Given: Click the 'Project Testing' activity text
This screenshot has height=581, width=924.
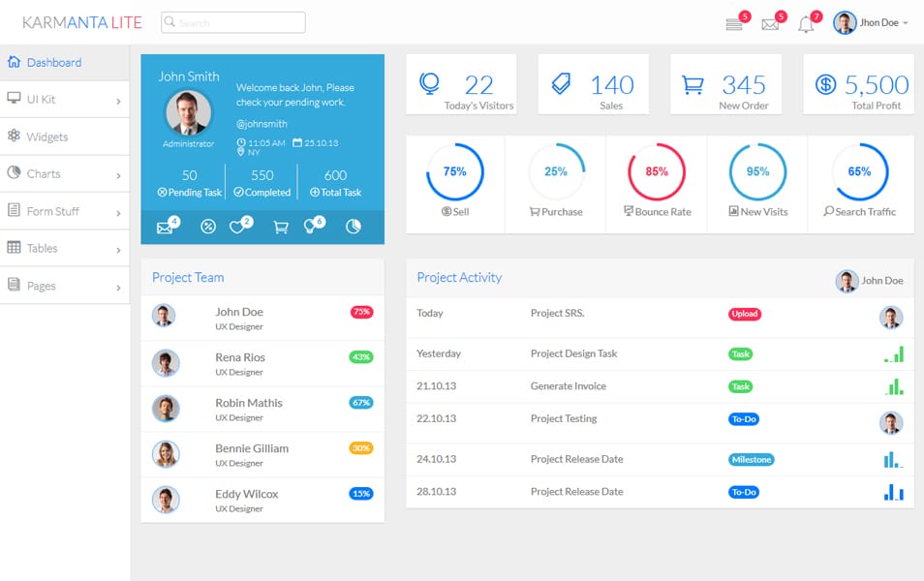Looking at the screenshot, I should (564, 418).
